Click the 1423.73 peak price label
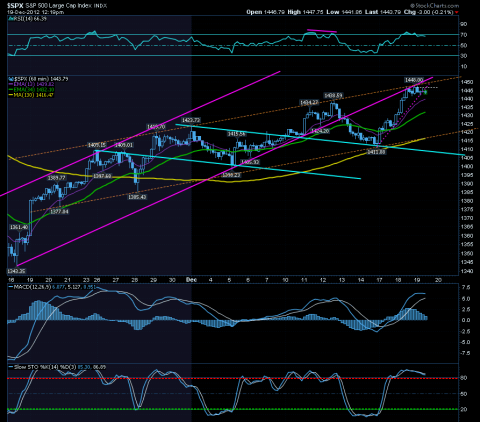The image size is (480, 422). click(x=191, y=120)
